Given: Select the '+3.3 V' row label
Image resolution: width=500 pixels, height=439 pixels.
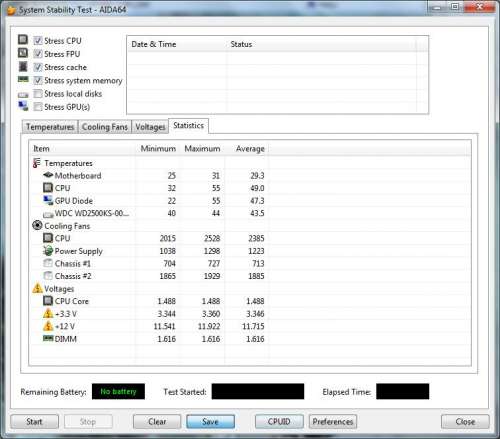Looking at the screenshot, I should click(x=66, y=314).
